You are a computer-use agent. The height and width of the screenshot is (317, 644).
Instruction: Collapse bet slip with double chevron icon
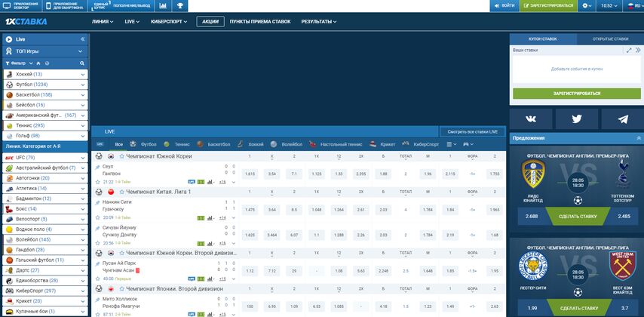[x=638, y=50]
